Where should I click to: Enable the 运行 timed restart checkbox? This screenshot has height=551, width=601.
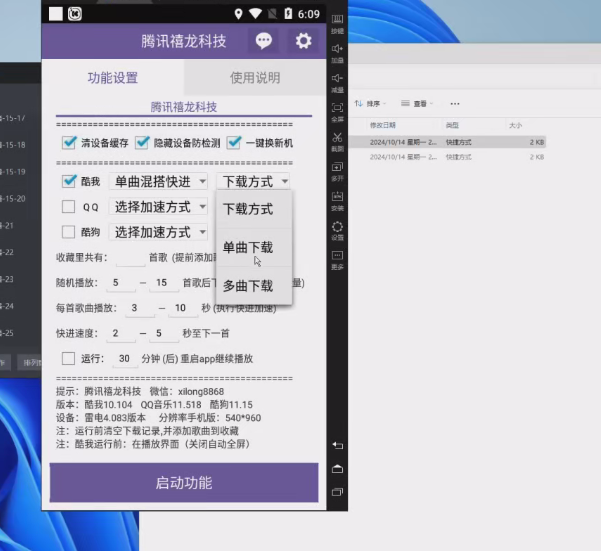68,359
